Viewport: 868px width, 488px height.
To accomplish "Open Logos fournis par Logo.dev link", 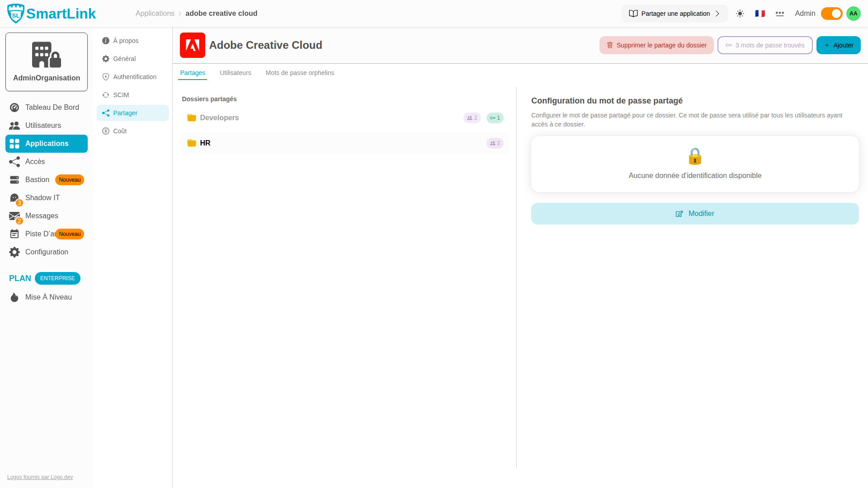I will (x=39, y=477).
